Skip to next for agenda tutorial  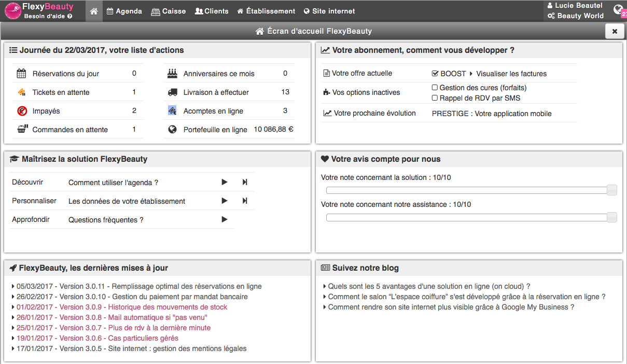(x=245, y=182)
